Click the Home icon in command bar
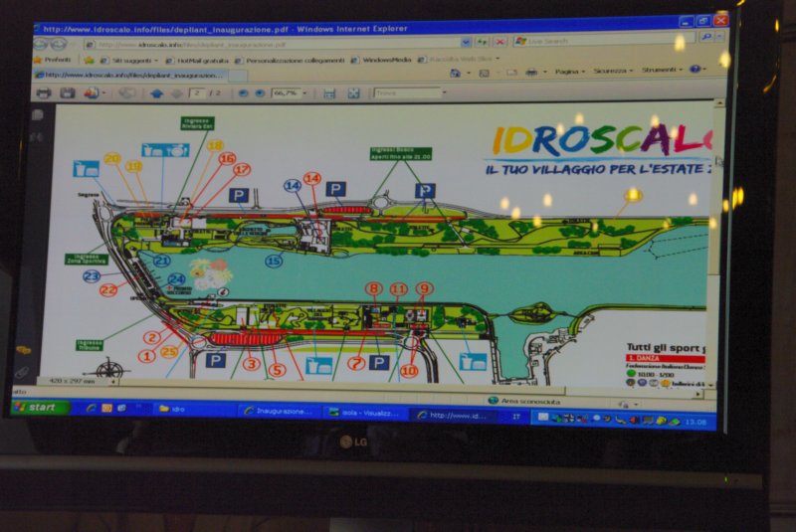The height and width of the screenshot is (532, 796). click(x=455, y=73)
